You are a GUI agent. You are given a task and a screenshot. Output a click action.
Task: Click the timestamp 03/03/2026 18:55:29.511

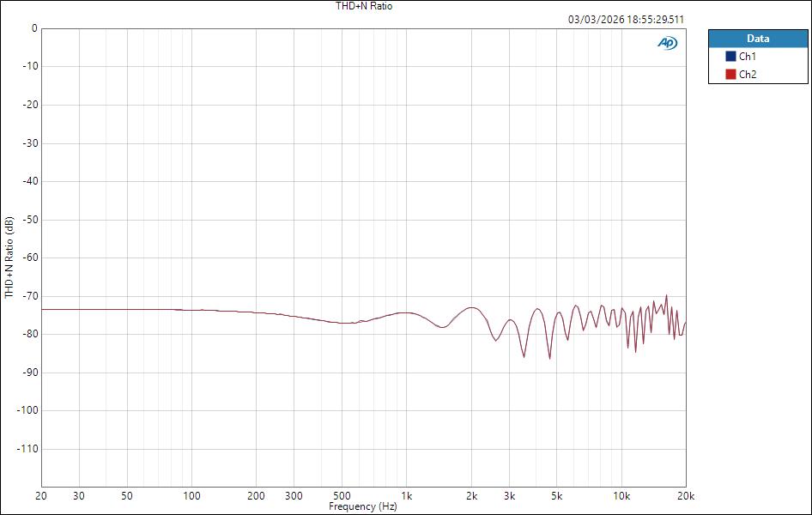[x=626, y=20]
